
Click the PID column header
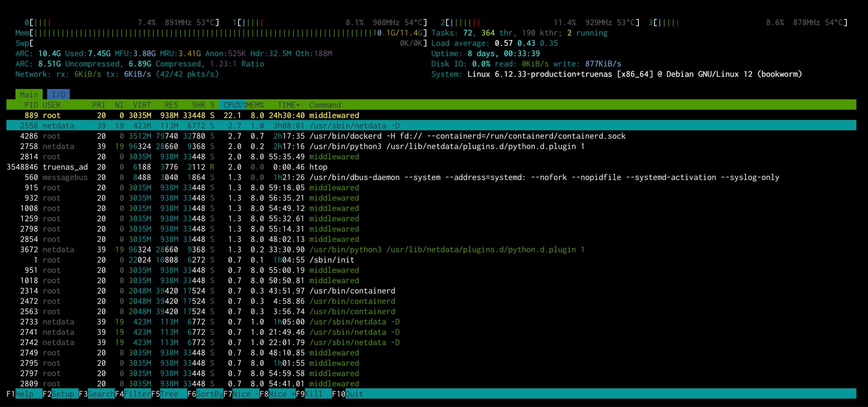31,105
